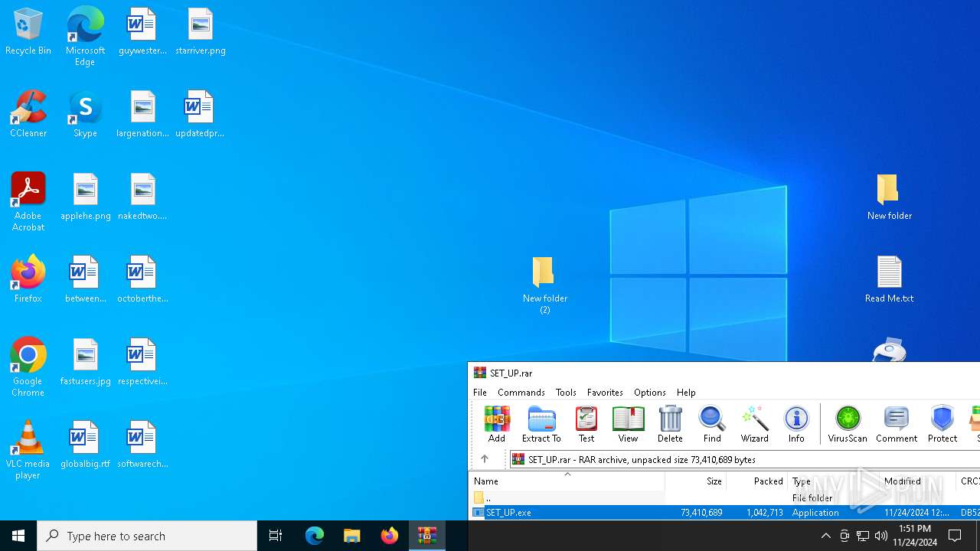Click the Extract To toolbar icon
This screenshot has width=980, height=551.
(541, 424)
